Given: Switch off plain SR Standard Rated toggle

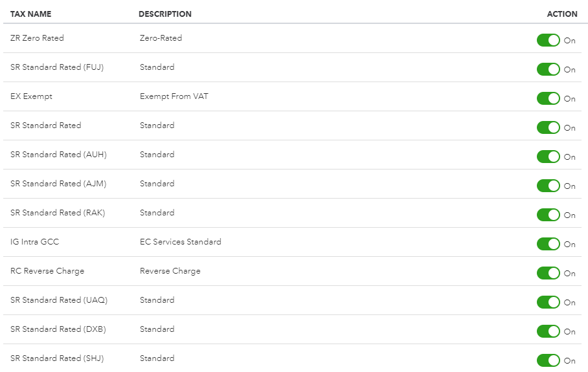Looking at the screenshot, I should click(548, 127).
